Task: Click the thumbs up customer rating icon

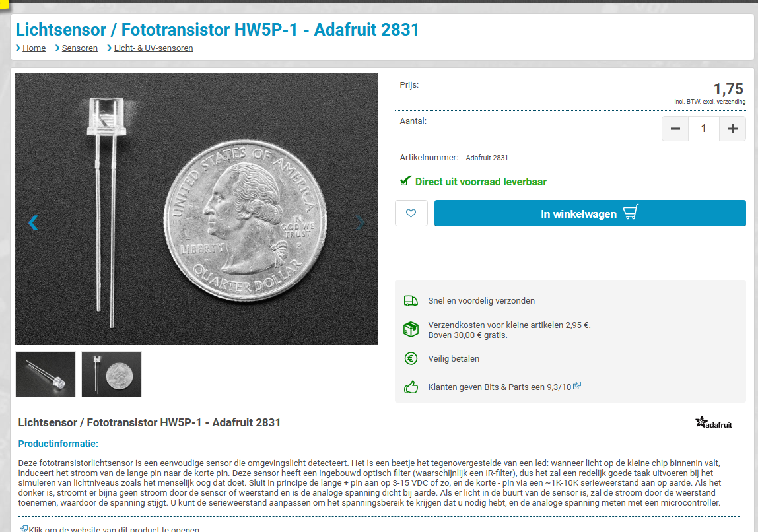Action: [x=411, y=387]
